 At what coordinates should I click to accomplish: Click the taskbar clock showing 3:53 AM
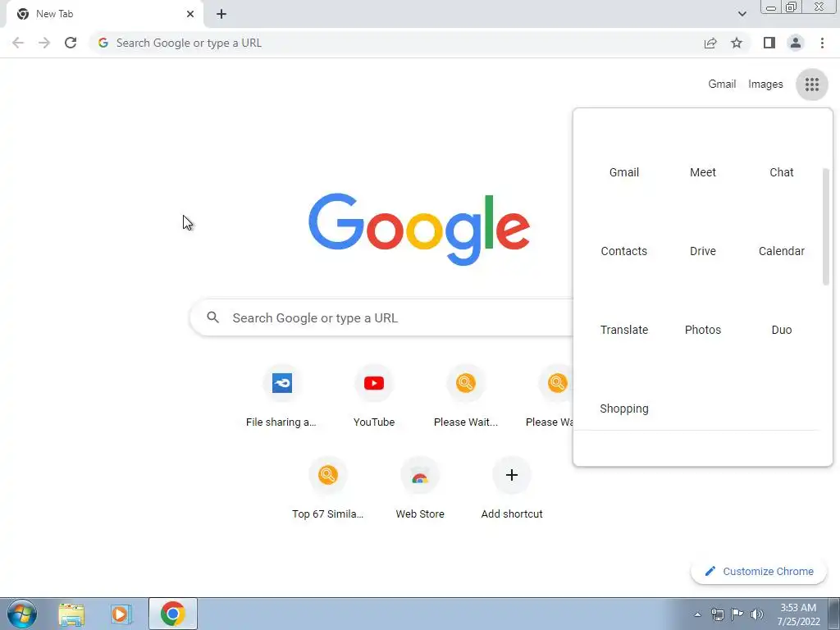click(x=798, y=614)
